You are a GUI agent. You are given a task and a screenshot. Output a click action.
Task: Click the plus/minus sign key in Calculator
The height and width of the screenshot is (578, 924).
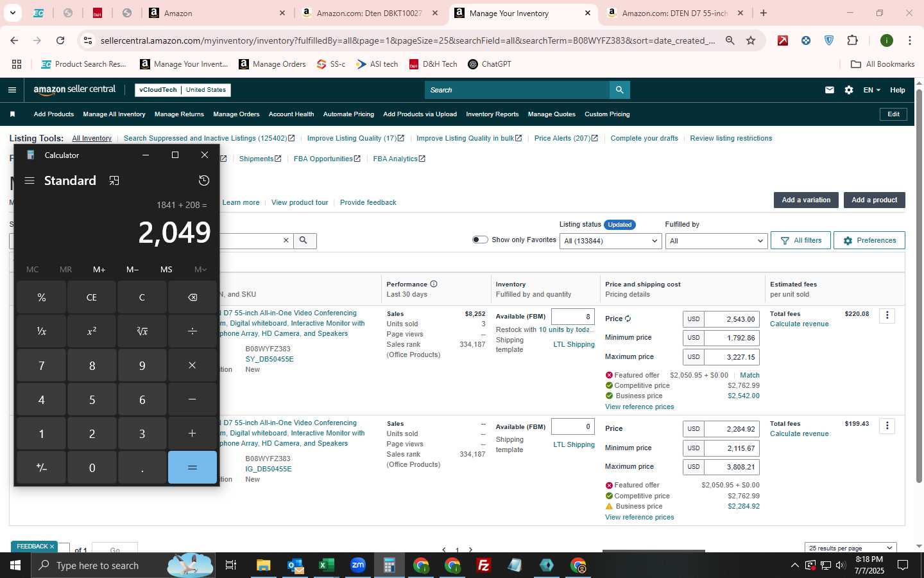[x=42, y=468]
